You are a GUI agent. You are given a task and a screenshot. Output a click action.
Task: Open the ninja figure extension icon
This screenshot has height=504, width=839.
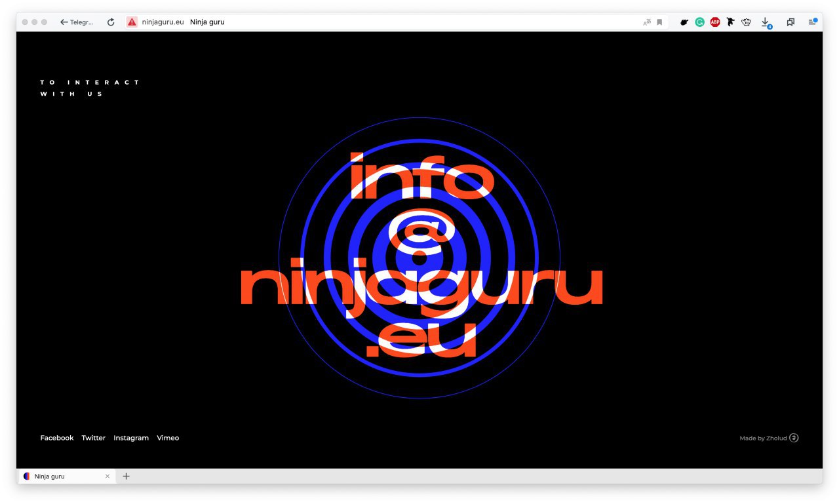pyautogui.click(x=730, y=22)
